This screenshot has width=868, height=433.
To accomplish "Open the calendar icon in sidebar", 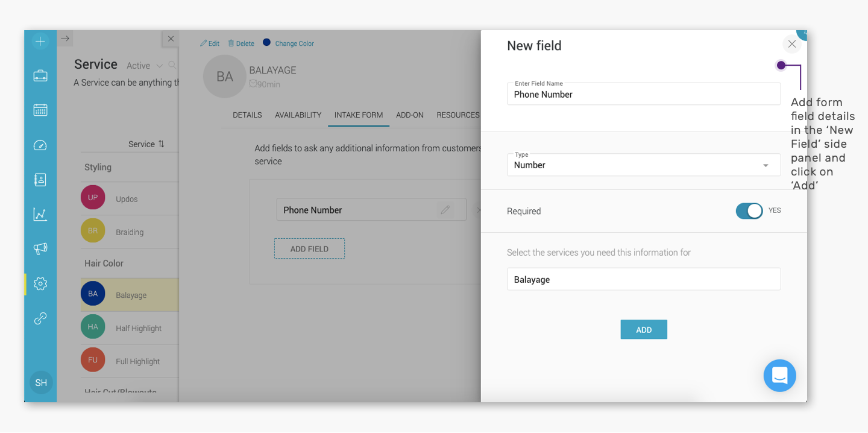I will (x=40, y=110).
